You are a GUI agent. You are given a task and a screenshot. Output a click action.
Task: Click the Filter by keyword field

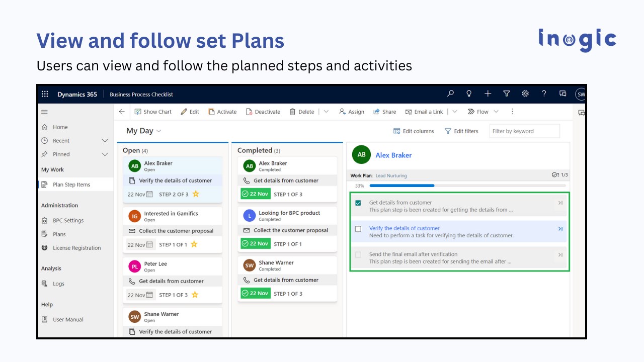tap(524, 131)
